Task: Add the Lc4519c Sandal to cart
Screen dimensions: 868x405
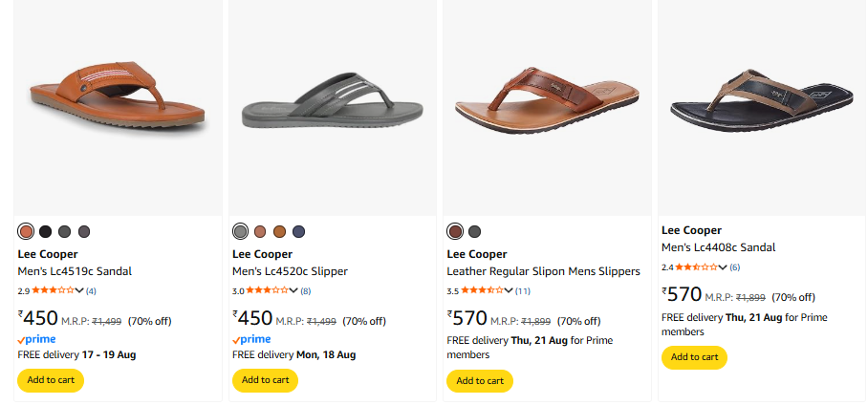Action: [x=51, y=380]
